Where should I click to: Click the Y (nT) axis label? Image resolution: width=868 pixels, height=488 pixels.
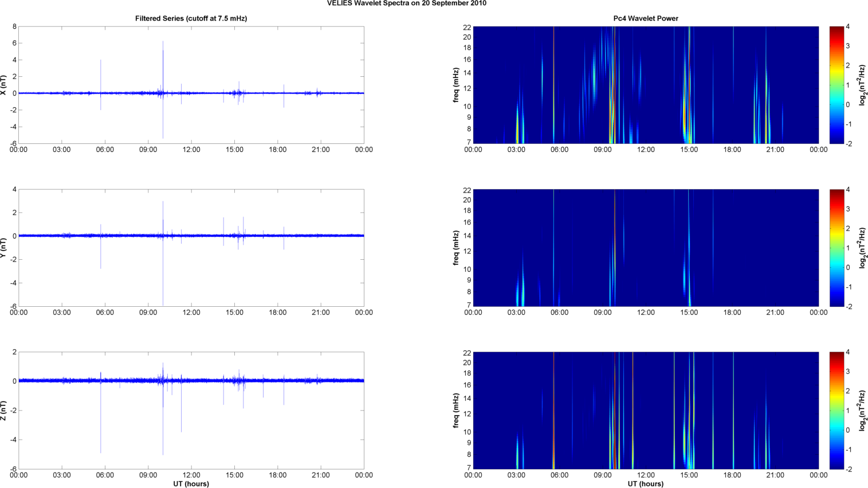pos(3,248)
